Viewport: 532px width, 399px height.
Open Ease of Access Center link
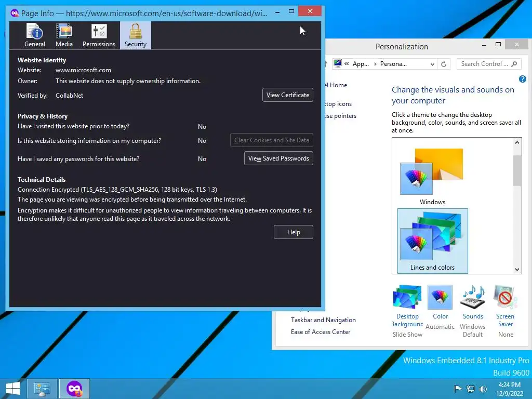coord(320,332)
